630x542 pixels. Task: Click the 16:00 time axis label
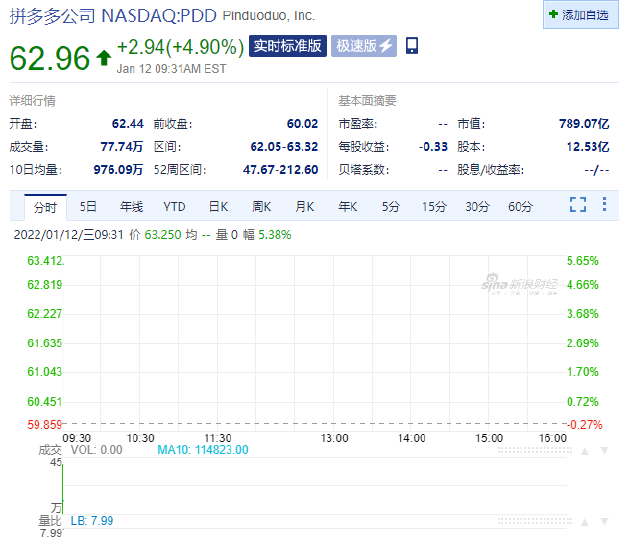[x=552, y=438]
